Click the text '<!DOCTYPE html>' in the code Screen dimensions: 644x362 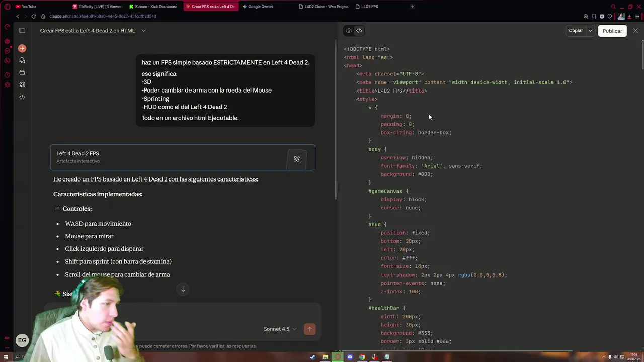367,49
